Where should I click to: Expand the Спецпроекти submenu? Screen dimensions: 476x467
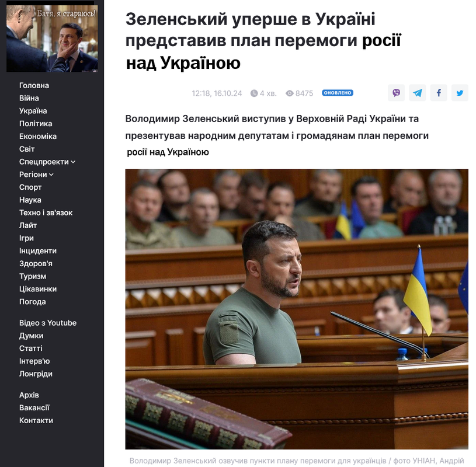tap(47, 162)
